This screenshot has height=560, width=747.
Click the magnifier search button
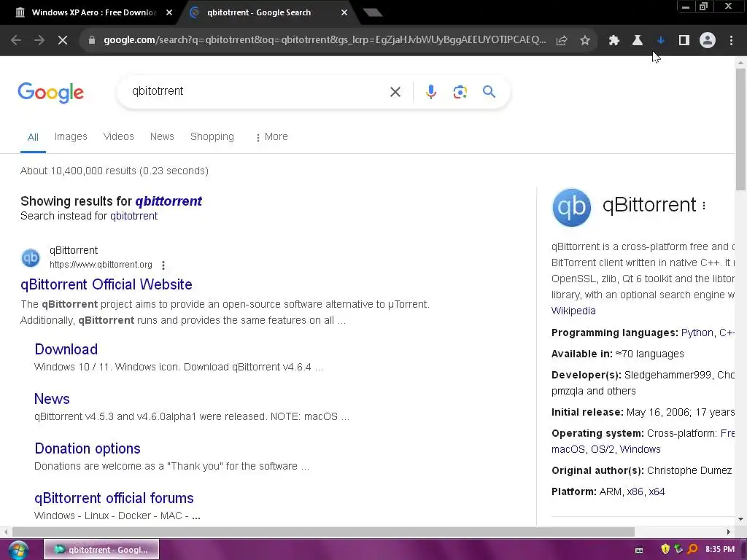489,91
